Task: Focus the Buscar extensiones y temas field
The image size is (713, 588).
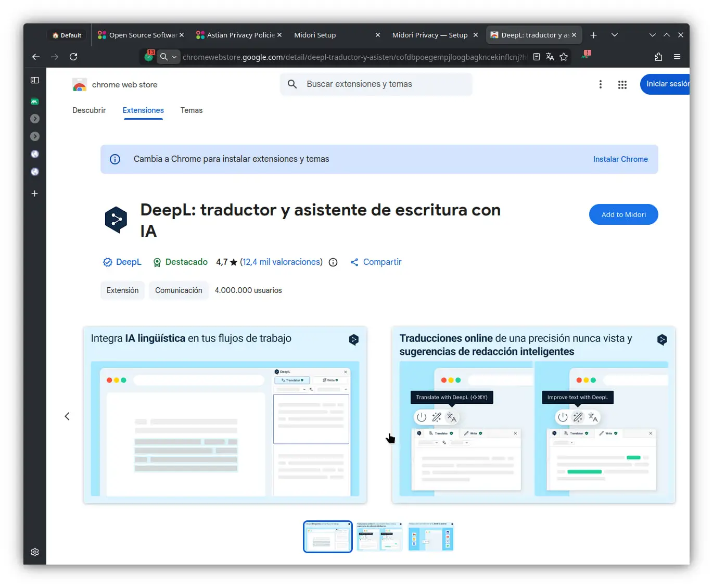Action: click(376, 84)
